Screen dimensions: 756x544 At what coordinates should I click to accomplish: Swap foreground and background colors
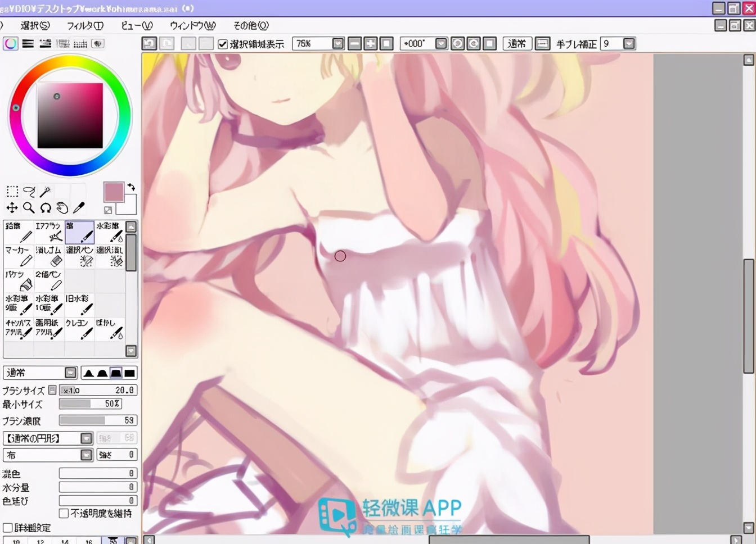coord(131,187)
